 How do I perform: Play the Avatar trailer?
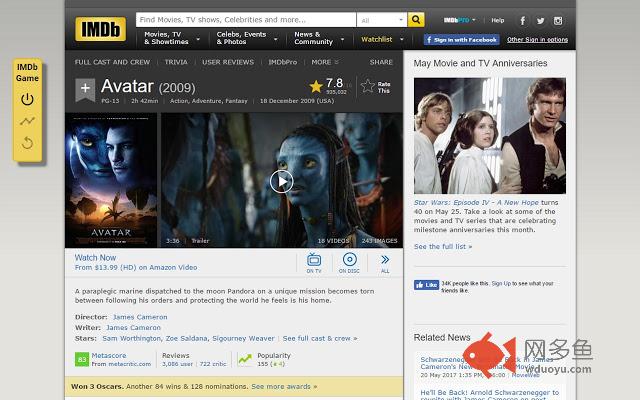281,181
